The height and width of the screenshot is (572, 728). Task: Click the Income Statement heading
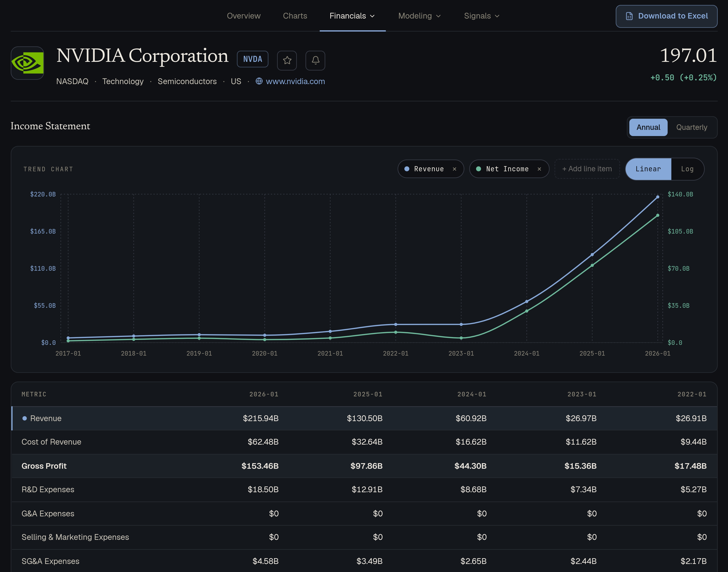[50, 126]
